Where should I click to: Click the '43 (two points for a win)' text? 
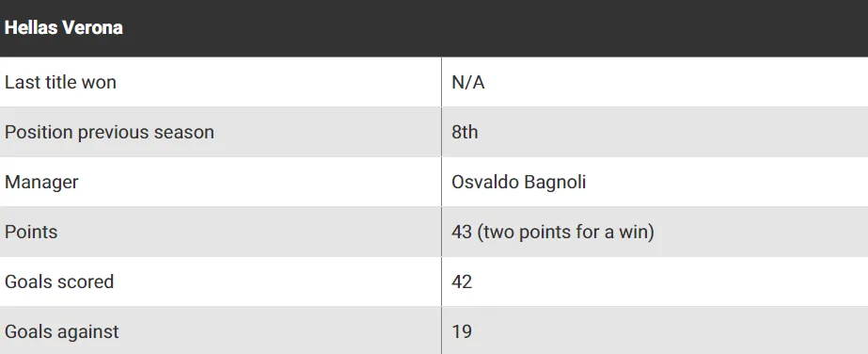(553, 232)
